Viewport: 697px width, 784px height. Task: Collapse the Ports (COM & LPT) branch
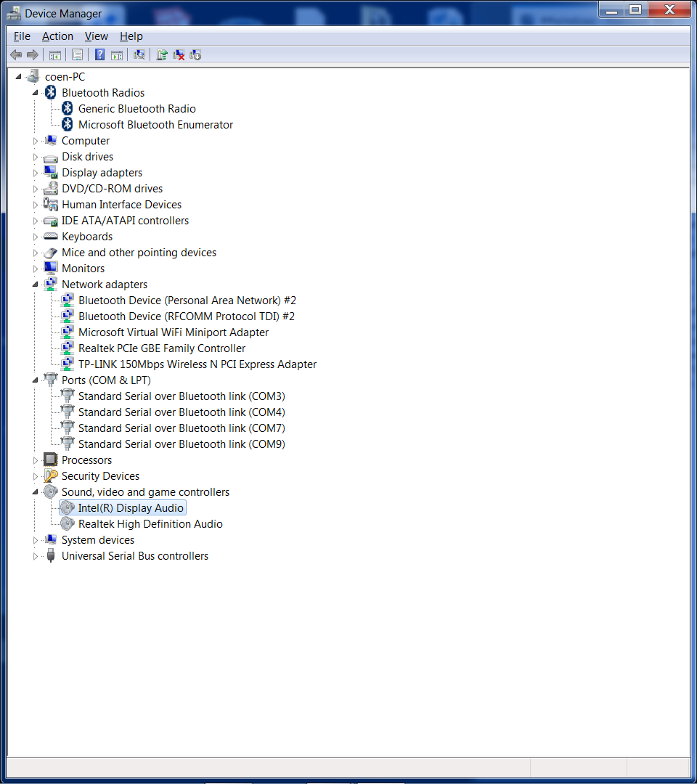click(x=35, y=380)
